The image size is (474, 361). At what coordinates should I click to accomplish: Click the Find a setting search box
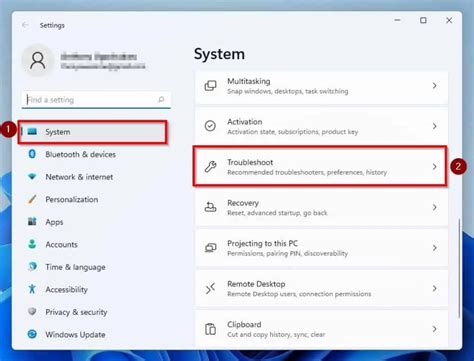tap(96, 100)
